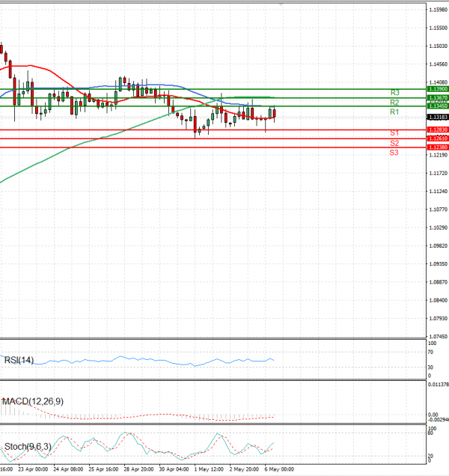Click the 1 May 12:00 time label
The width and height of the screenshot is (449, 476).
pyautogui.click(x=209, y=469)
